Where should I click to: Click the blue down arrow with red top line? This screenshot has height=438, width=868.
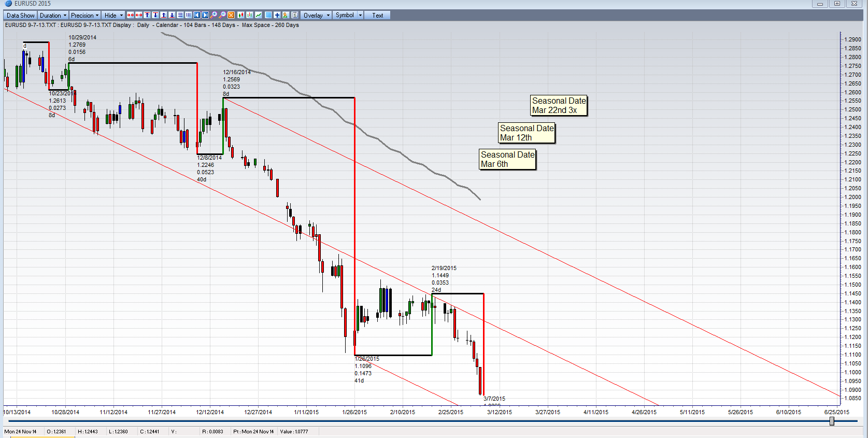click(155, 15)
